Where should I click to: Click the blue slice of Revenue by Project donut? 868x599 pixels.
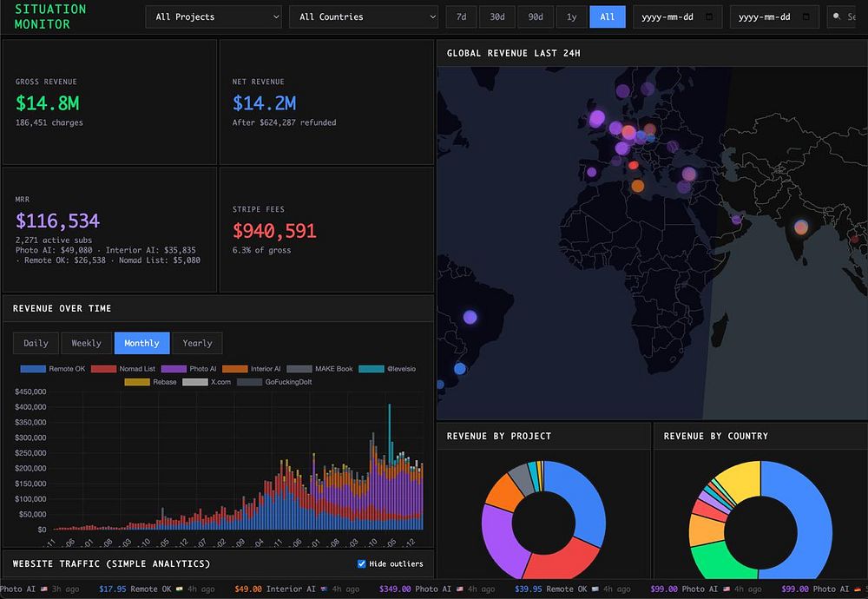pos(582,498)
